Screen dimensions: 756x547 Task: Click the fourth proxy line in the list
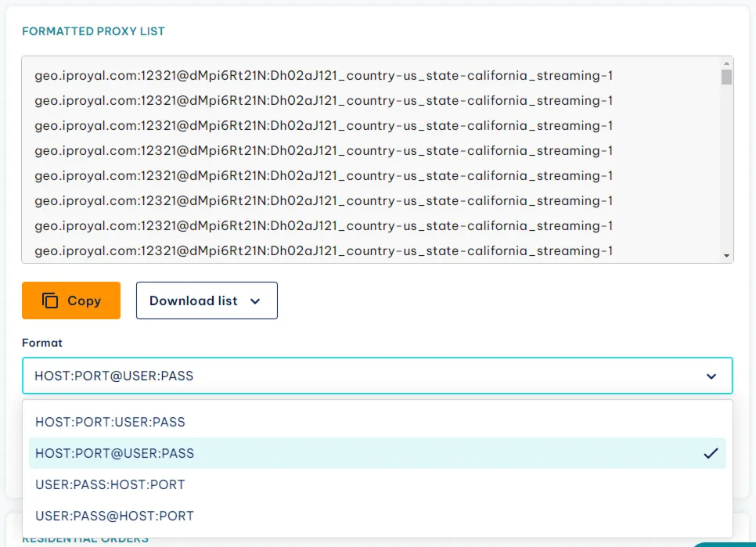(323, 151)
